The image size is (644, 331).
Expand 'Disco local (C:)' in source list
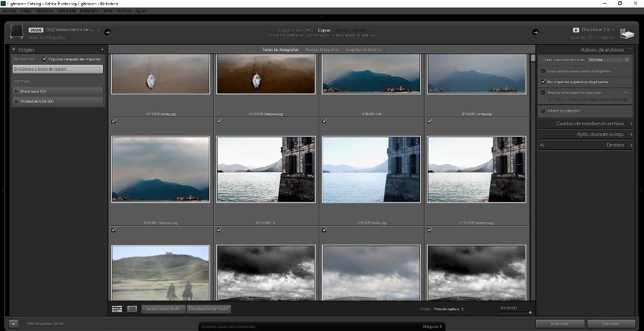(16, 91)
